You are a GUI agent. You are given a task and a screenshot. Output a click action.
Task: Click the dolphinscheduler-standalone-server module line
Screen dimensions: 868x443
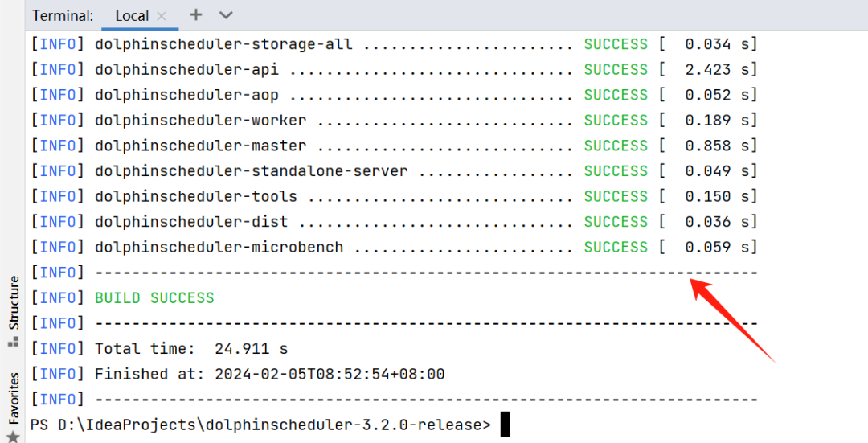pos(394,171)
